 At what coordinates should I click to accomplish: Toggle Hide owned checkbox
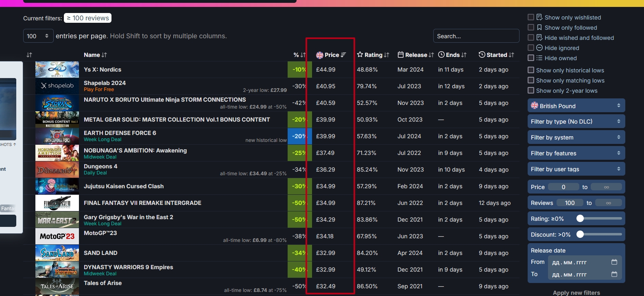[x=531, y=58]
